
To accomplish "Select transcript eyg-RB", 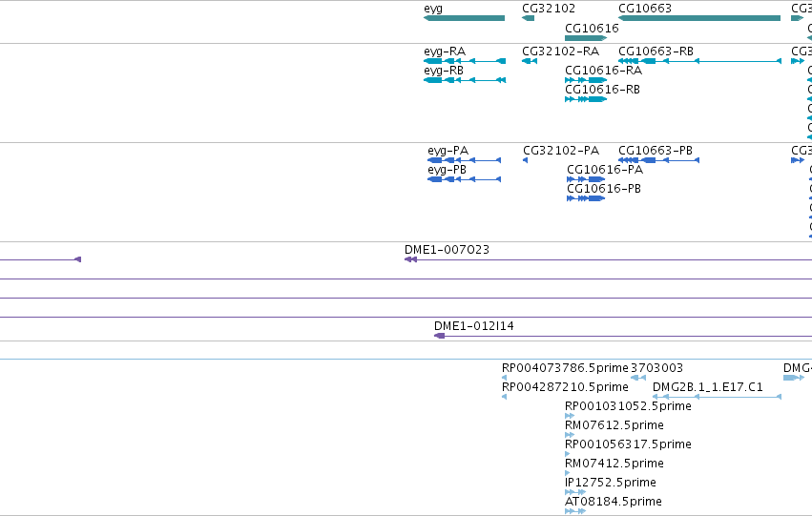I will pos(465,80).
